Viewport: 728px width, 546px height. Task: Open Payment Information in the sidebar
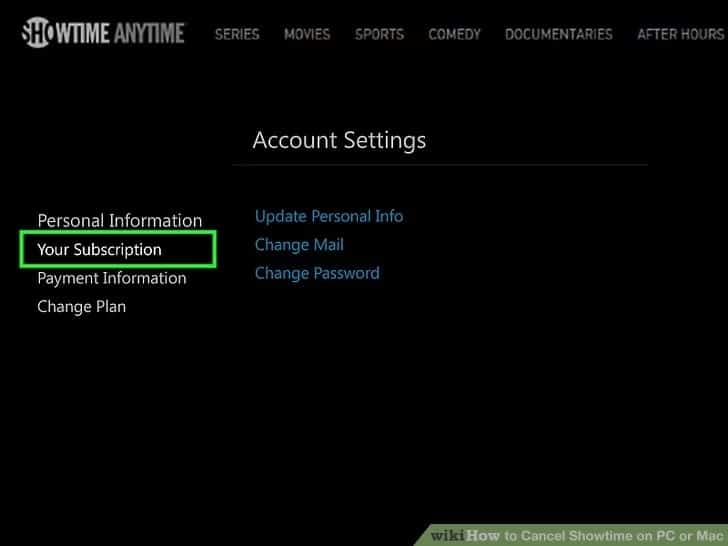tap(112, 278)
